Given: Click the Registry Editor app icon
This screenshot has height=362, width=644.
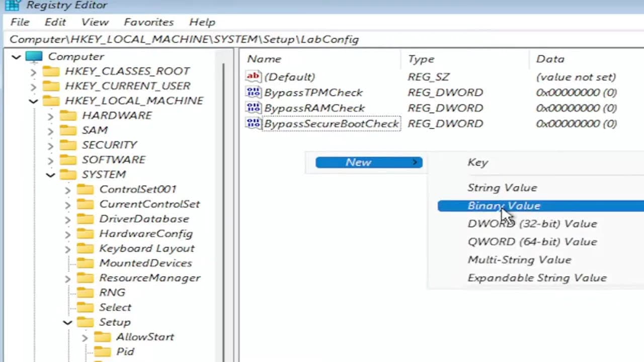Looking at the screenshot, I should 12,5.
